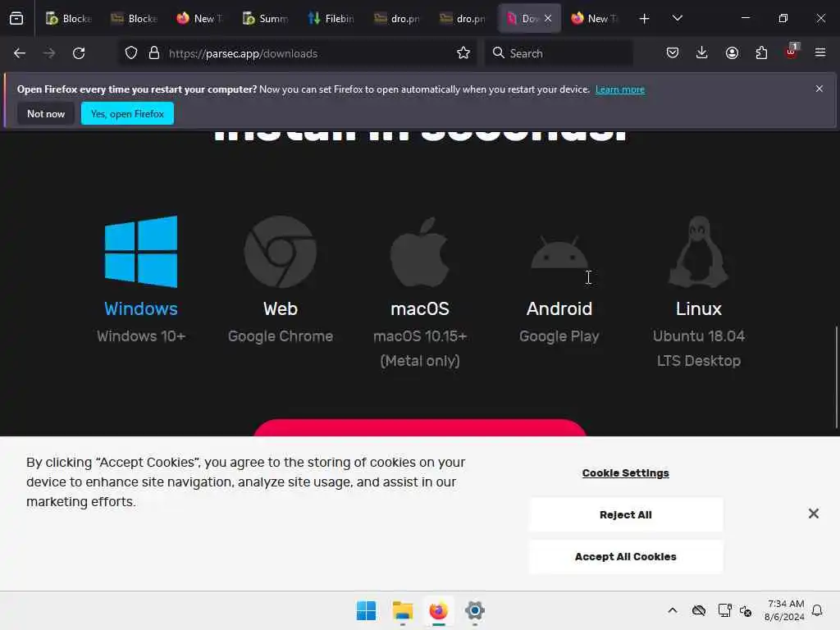Open uBlock Origin extension icon
Screen dimensions: 840x630
point(792,52)
